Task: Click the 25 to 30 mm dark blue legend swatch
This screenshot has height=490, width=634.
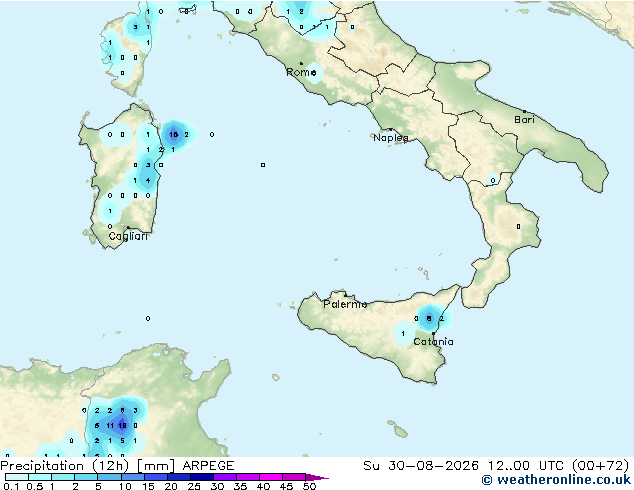Action: coord(202,477)
